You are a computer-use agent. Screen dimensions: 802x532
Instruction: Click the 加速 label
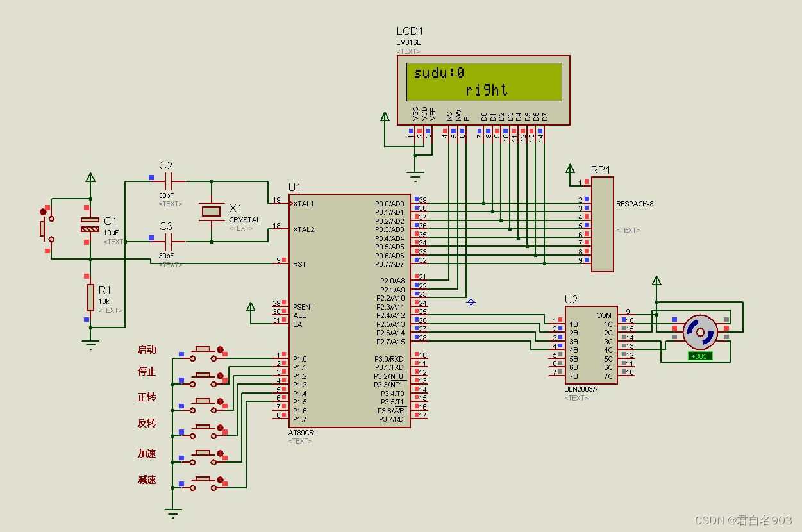coord(147,454)
